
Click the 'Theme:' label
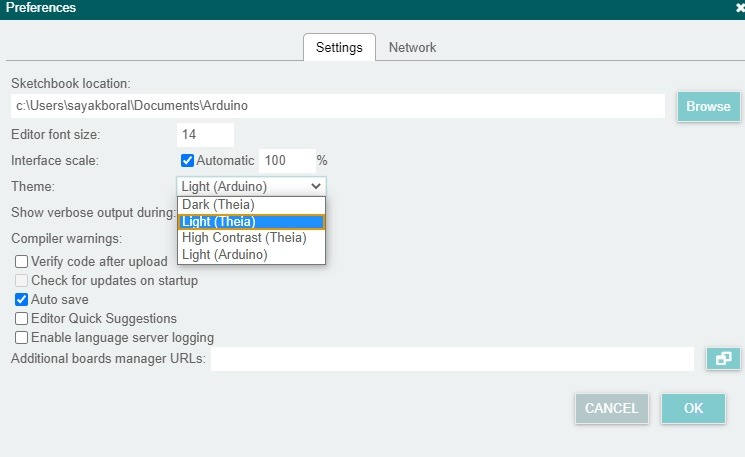pos(33,186)
